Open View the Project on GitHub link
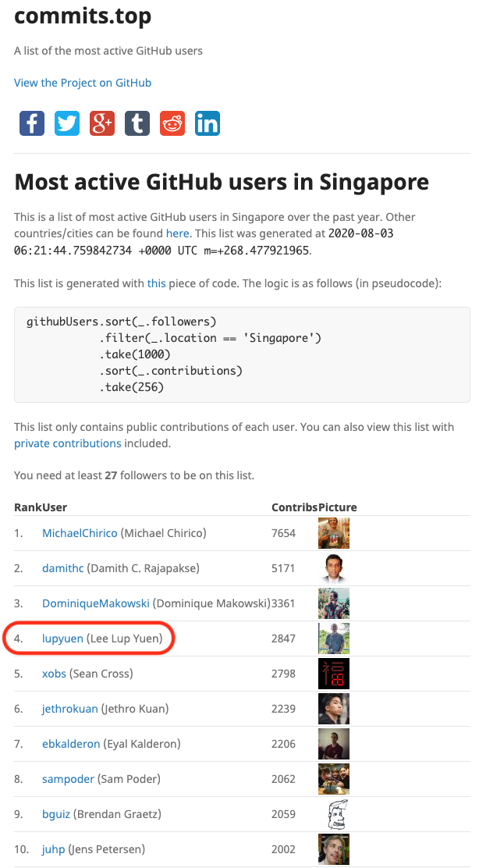Screen dimensions: 479x868 pos(83,83)
